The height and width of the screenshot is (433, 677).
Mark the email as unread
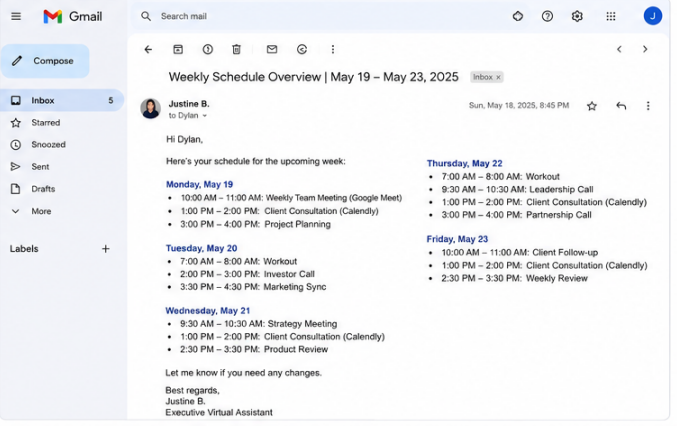click(x=272, y=49)
